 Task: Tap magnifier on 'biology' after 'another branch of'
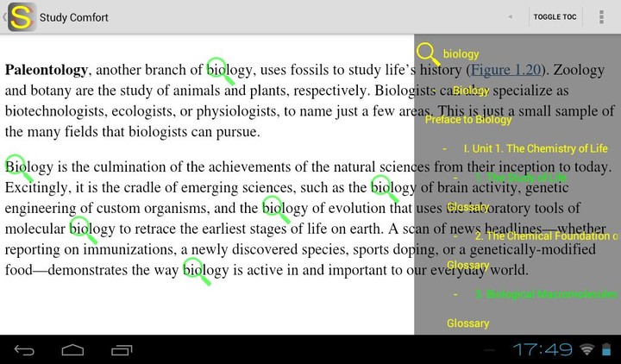point(220,71)
